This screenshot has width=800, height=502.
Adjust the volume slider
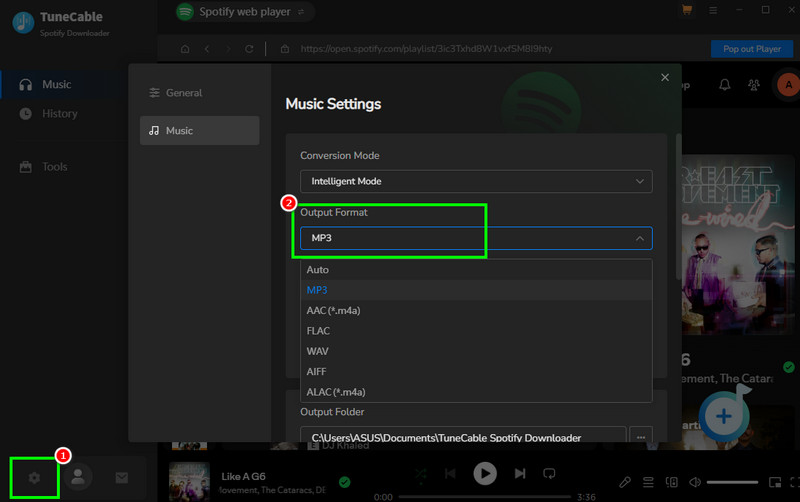tap(732, 482)
